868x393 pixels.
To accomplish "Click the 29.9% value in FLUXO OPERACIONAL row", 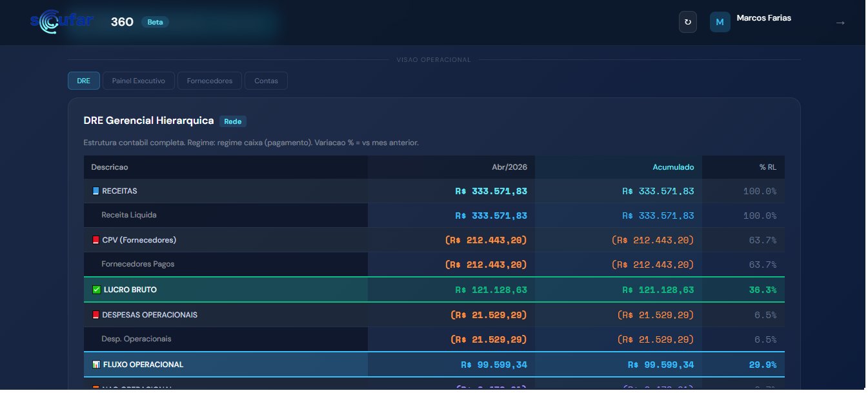I will pyautogui.click(x=763, y=365).
